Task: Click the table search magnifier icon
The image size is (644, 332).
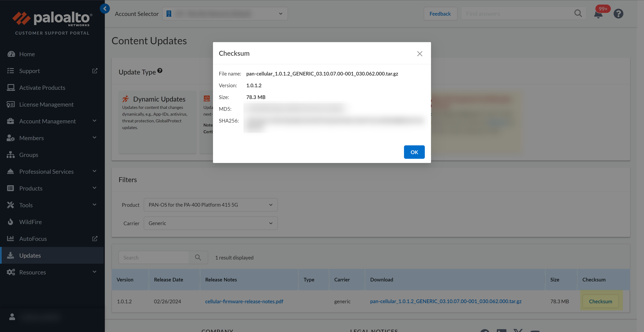Action: (x=198, y=257)
